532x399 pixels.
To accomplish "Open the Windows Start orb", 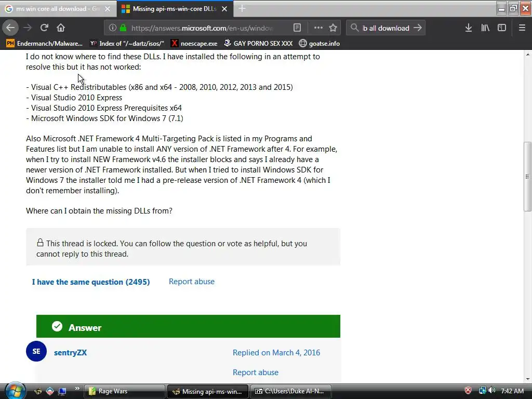I will [x=15, y=391].
